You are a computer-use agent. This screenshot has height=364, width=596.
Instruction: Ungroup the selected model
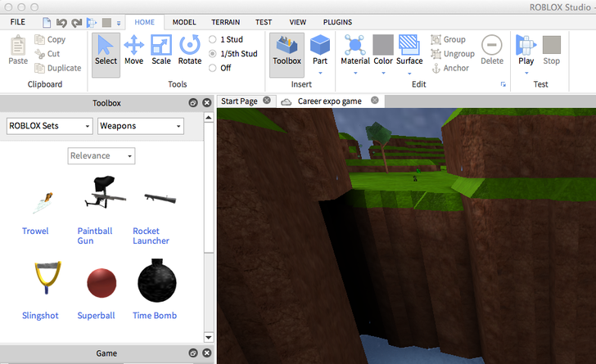click(x=453, y=53)
